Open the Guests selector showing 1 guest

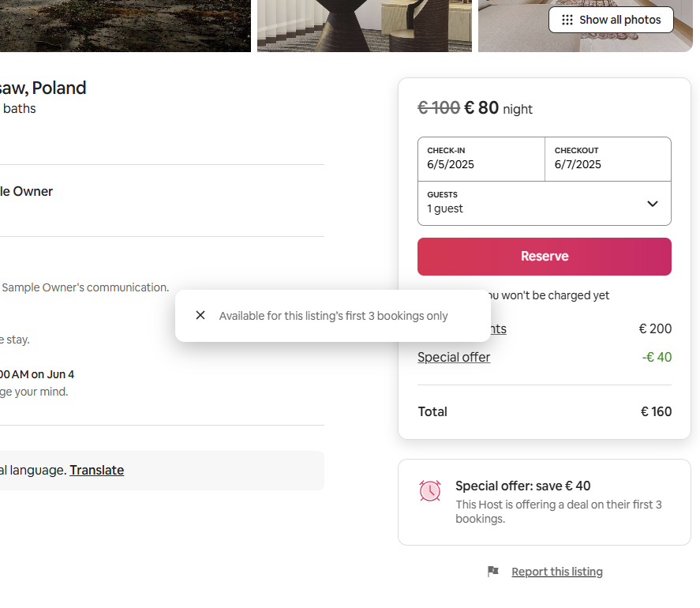point(537,203)
